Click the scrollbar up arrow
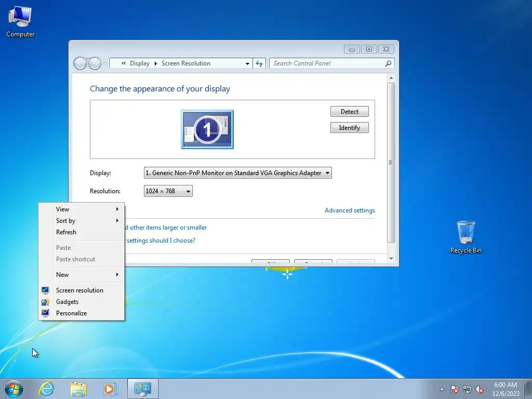The width and height of the screenshot is (532, 399). click(391, 78)
